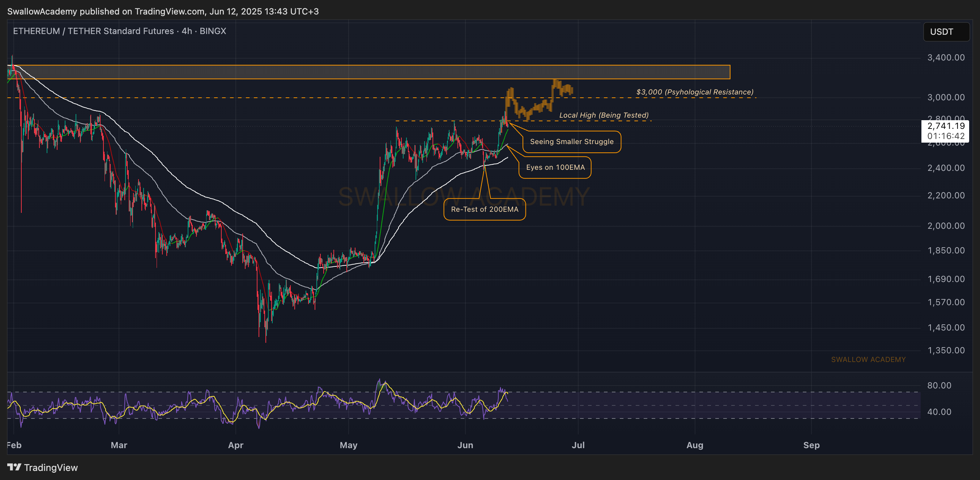Select the 'Re-Test of 200EMA' callout
The height and width of the screenshot is (480, 980).
484,210
